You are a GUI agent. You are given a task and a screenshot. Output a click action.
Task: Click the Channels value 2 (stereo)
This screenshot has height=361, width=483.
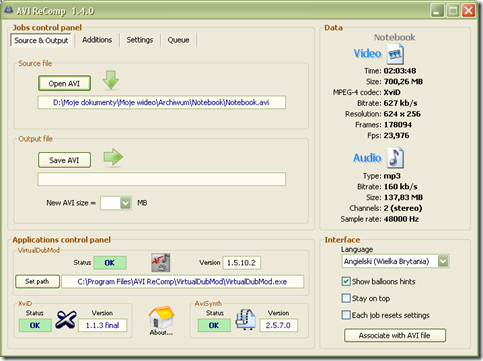(403, 208)
